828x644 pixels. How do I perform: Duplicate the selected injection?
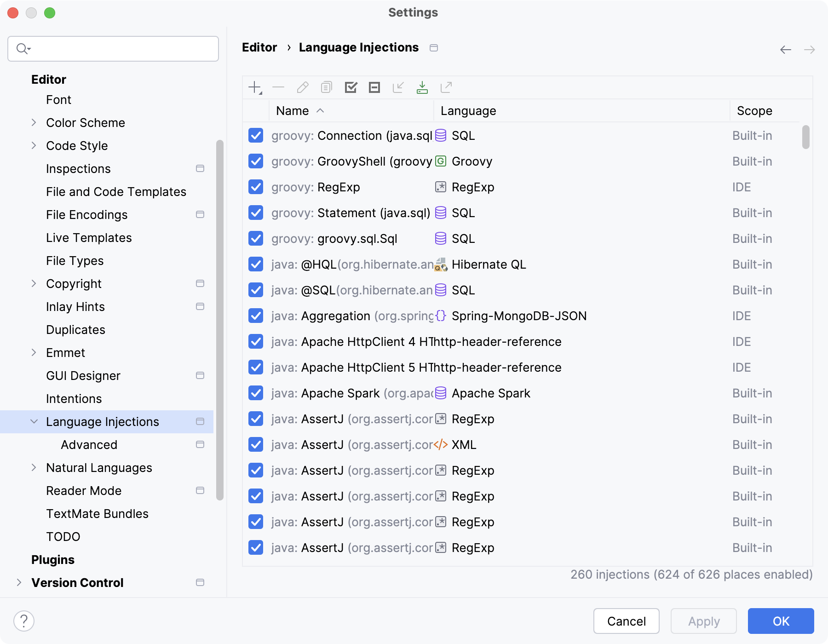click(x=326, y=87)
